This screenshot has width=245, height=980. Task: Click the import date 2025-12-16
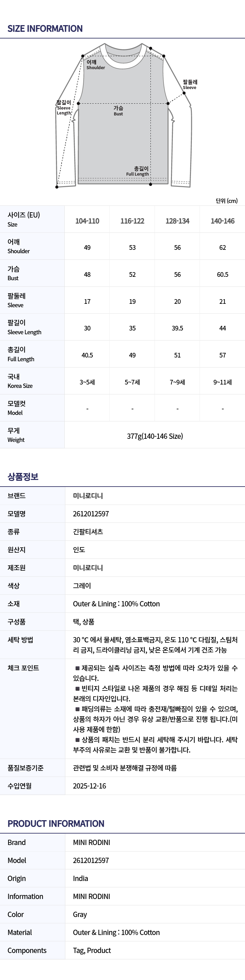tap(90, 786)
